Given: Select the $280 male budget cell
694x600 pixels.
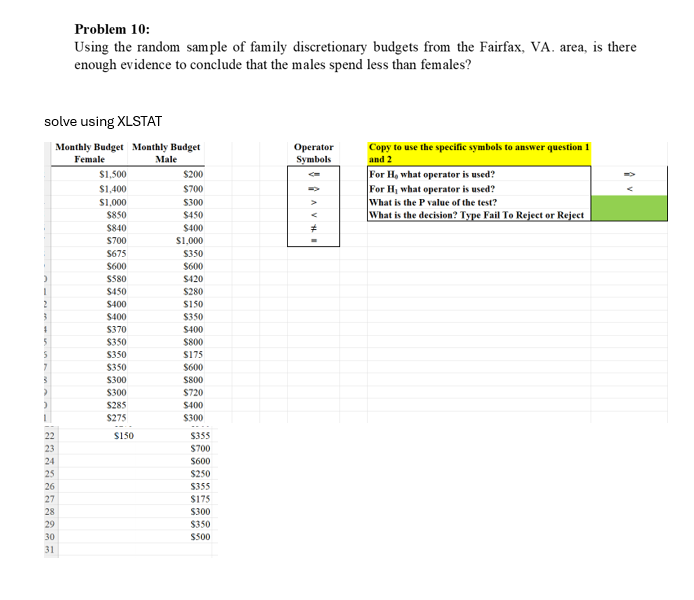Looking at the screenshot, I should [x=166, y=292].
